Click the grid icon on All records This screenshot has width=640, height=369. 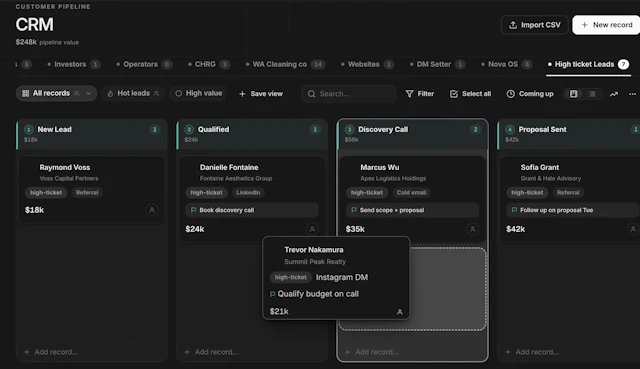(x=25, y=93)
